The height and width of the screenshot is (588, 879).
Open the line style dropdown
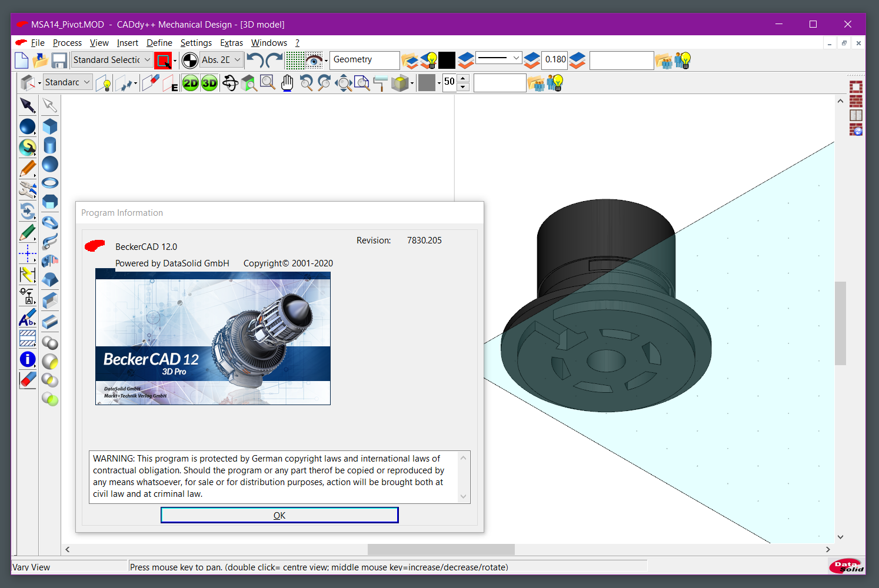coord(498,58)
